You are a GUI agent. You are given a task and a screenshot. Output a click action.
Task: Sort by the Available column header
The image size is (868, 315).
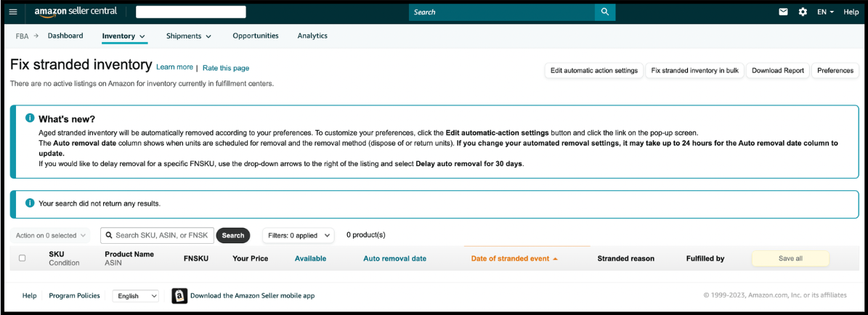[x=311, y=258]
